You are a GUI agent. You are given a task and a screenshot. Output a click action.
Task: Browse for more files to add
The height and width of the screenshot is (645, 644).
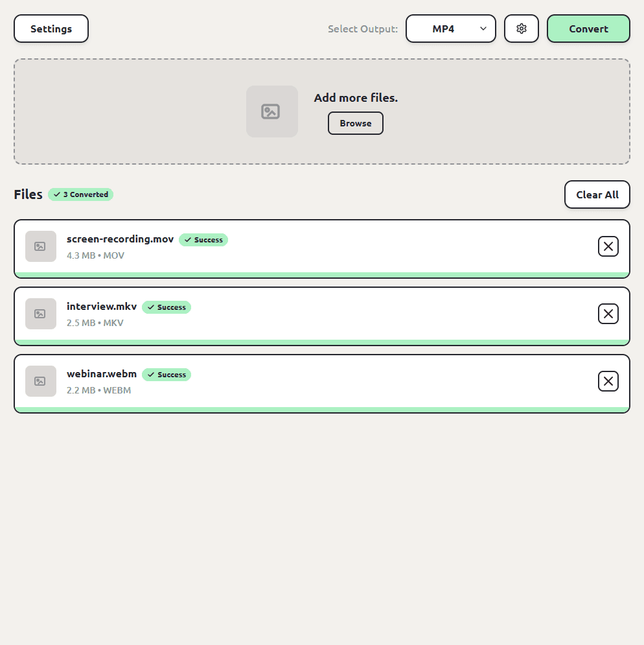click(355, 123)
